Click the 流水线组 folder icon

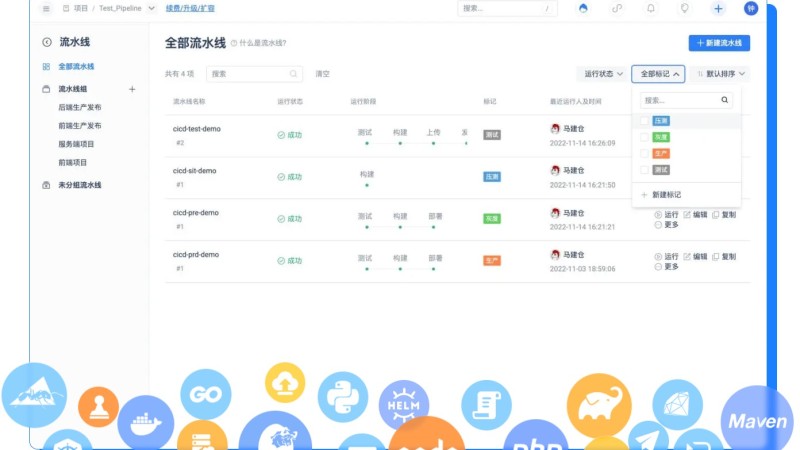pos(46,89)
